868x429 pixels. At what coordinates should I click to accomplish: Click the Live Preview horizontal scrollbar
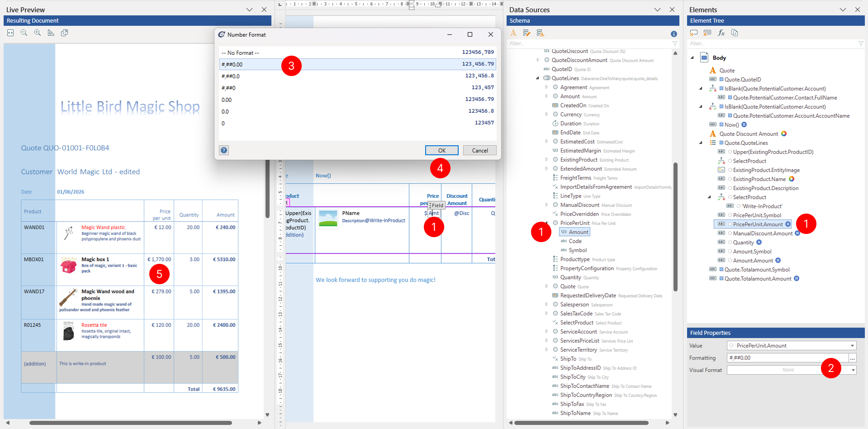pyautogui.click(x=131, y=423)
